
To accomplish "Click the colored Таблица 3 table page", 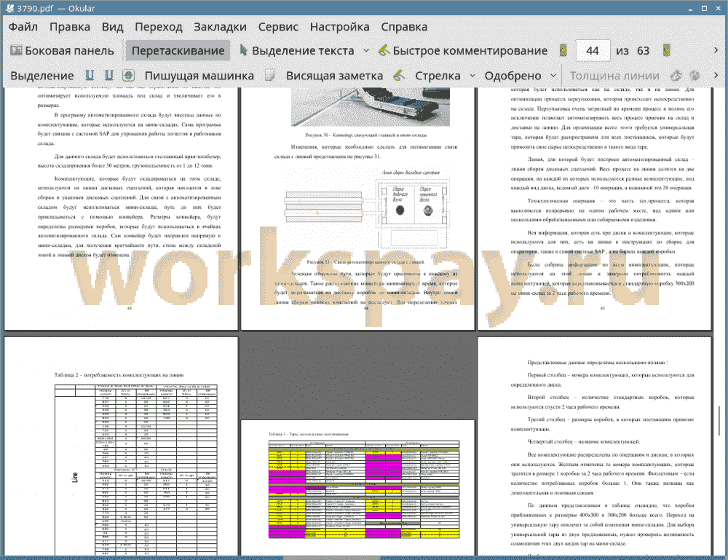I will coord(363,490).
